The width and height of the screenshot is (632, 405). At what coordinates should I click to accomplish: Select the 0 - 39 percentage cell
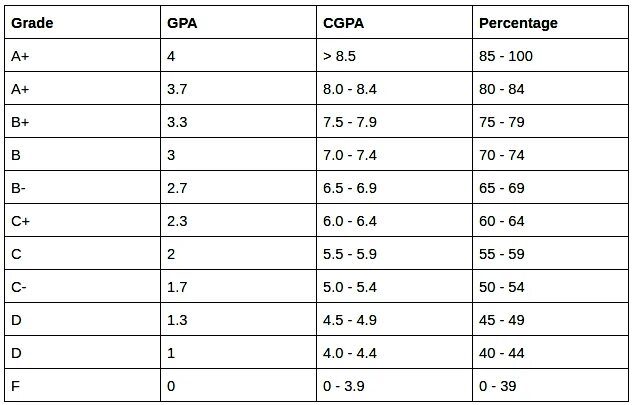click(x=550, y=386)
